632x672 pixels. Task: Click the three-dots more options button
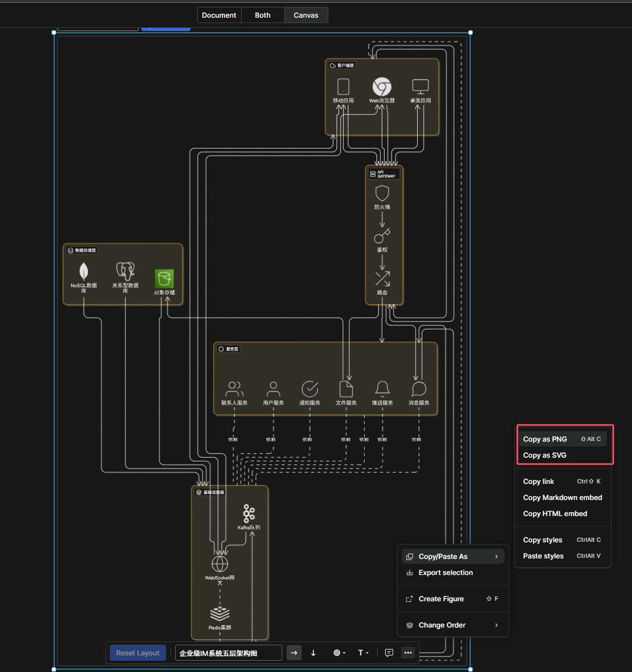408,653
